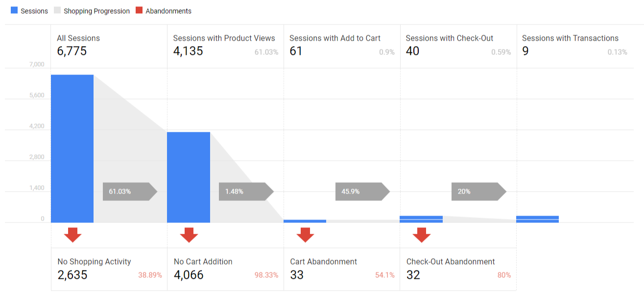This screenshot has width=644, height=294.
Task: Click the red arrow above No Shopping Activity
Action: click(x=72, y=235)
